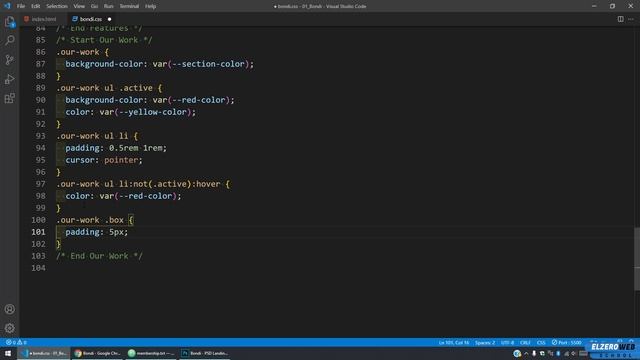Show hidden system tray icons chevron
Viewport: 640px width, 360px height.
pos(526,353)
